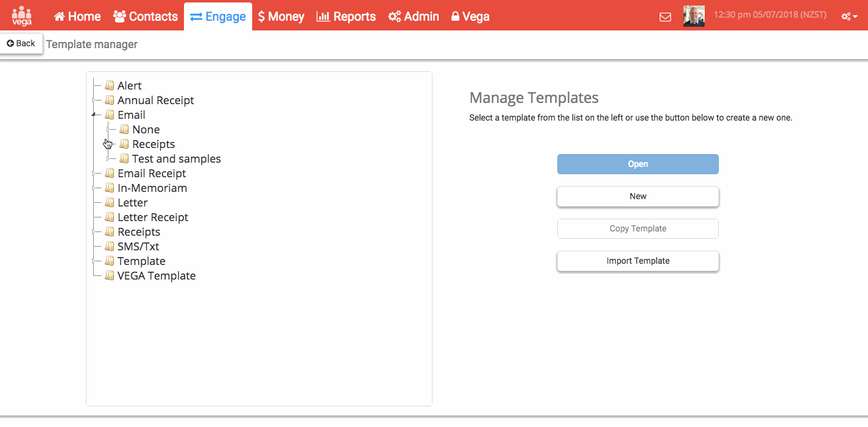Create a template with the New button

coord(638,196)
